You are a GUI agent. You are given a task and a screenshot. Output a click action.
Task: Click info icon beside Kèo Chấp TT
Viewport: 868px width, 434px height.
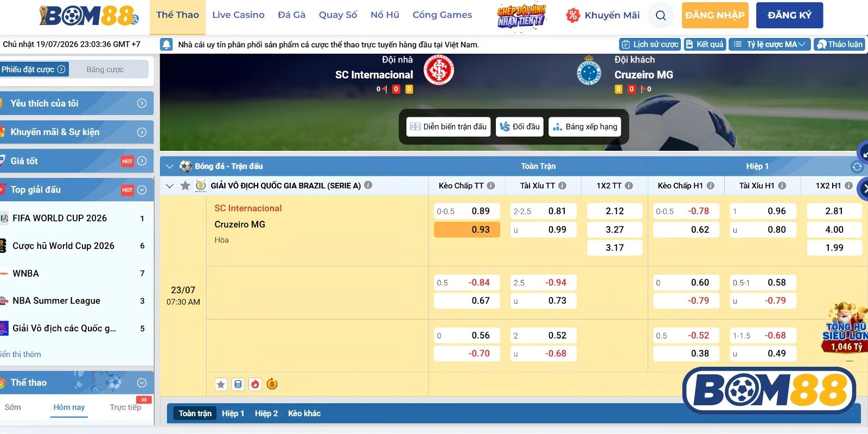pyautogui.click(x=491, y=186)
